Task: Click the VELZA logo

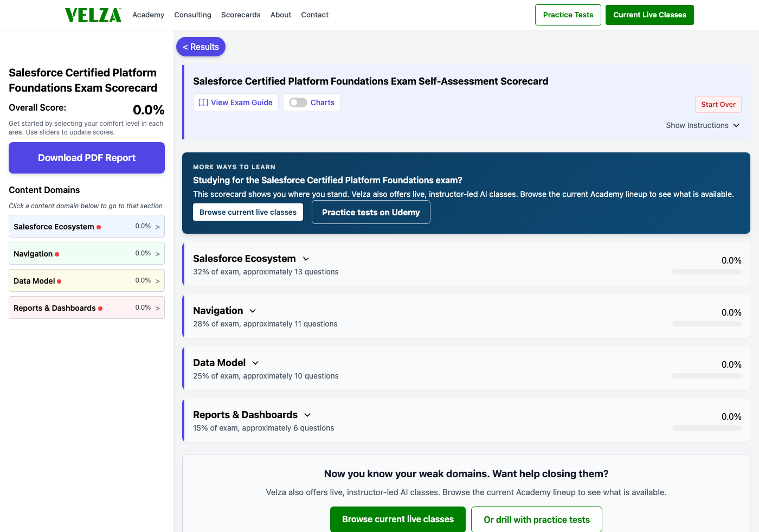Action: pos(93,15)
